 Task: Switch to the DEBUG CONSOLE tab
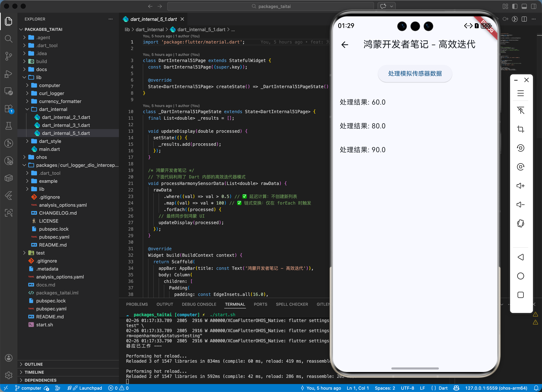[199, 304]
